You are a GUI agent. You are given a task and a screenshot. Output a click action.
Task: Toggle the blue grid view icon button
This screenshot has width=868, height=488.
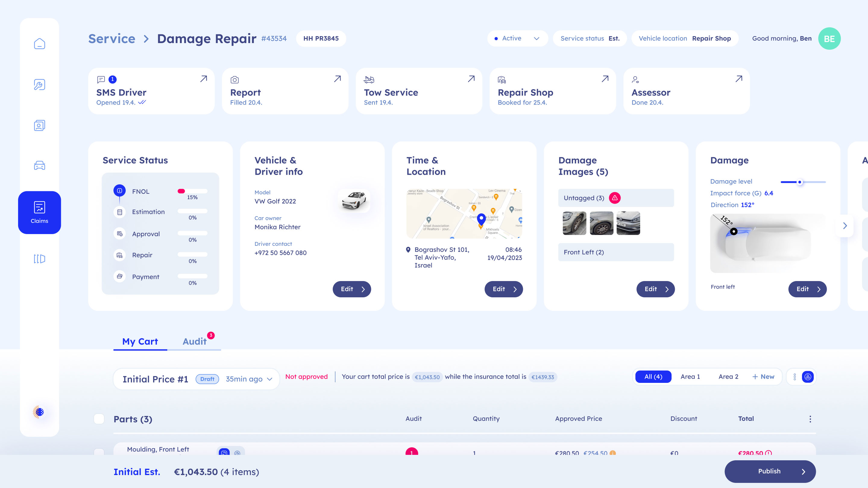(808, 377)
